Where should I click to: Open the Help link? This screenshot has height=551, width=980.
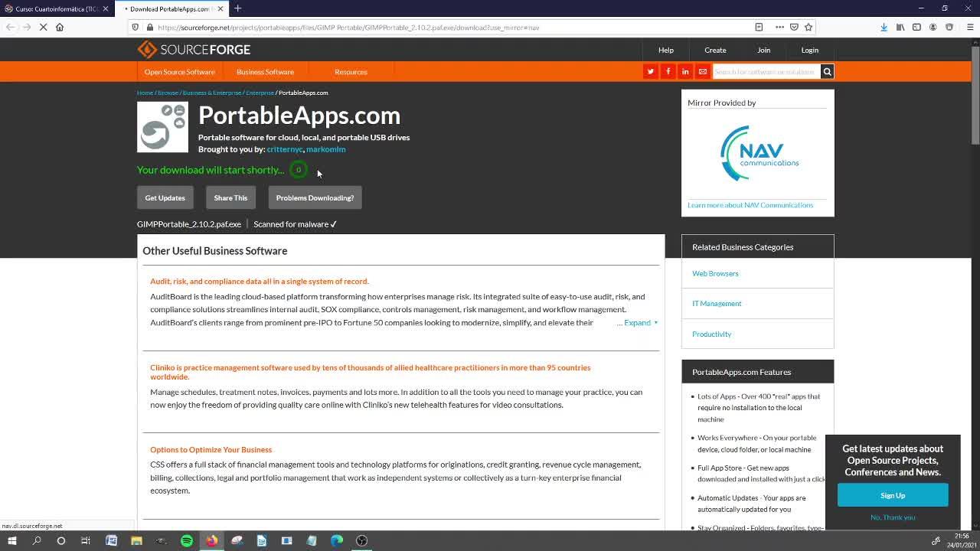(666, 50)
